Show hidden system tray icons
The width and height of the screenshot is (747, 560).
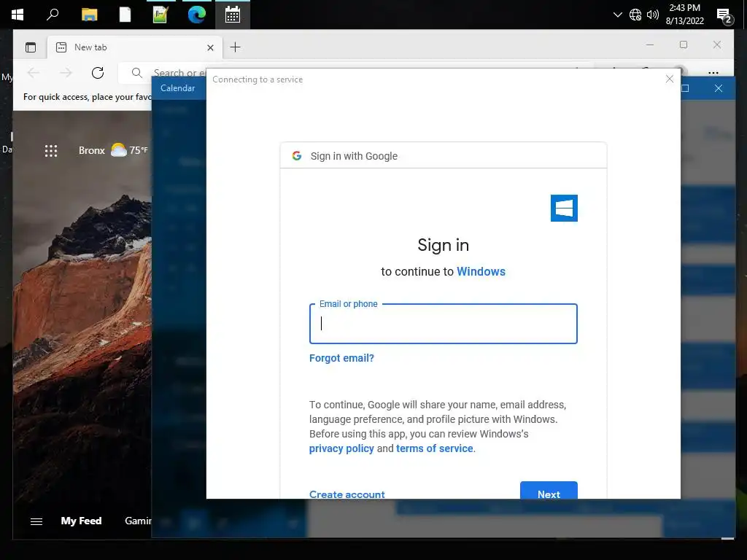tap(617, 15)
